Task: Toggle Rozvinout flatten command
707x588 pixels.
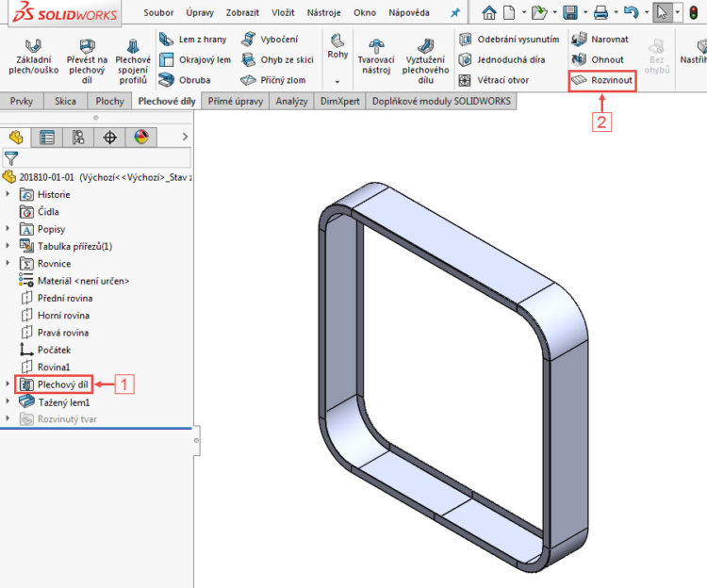Action: pyautogui.click(x=602, y=81)
